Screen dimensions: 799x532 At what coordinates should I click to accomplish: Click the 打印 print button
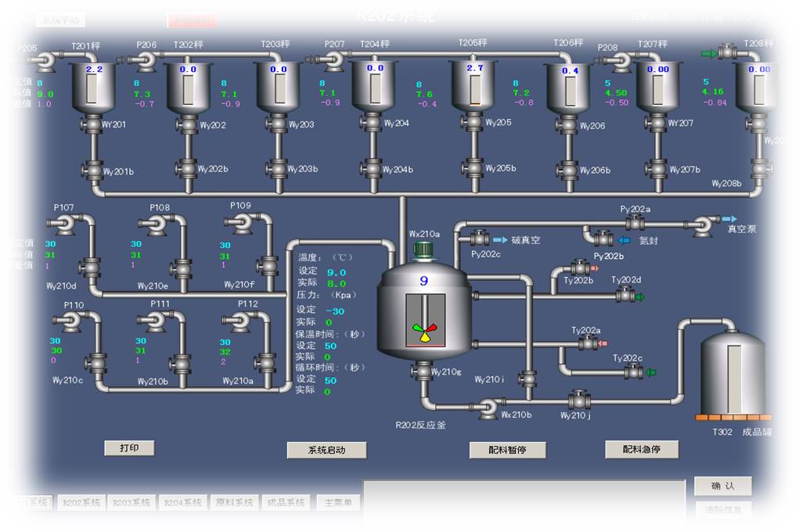click(x=129, y=448)
